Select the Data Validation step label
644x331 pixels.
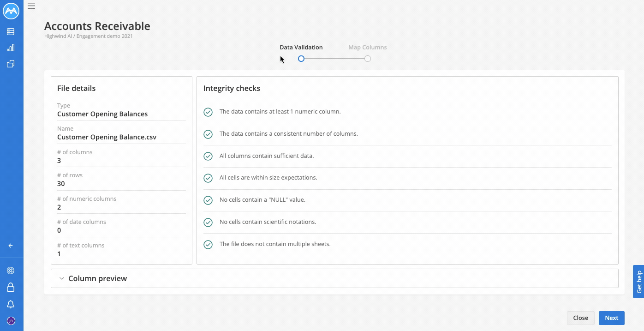(x=301, y=47)
